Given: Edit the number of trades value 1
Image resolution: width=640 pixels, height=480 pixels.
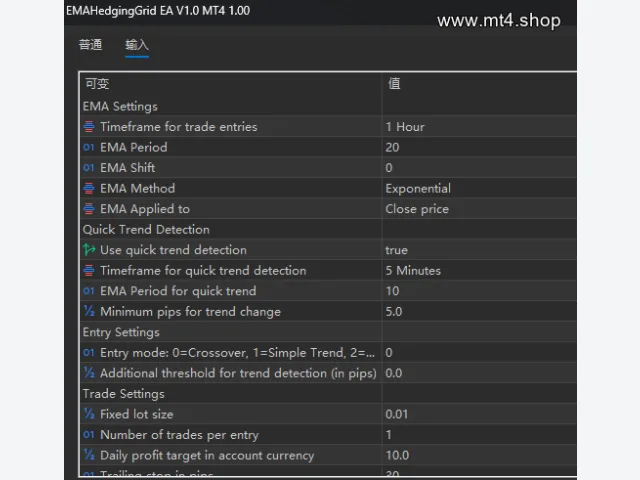Looking at the screenshot, I should (x=389, y=435).
